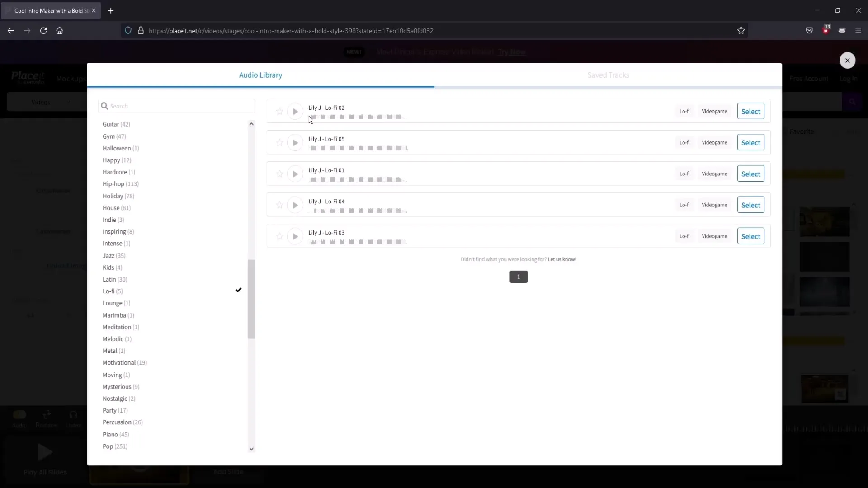868x488 pixels.
Task: Switch to the Audio Library tab
Action: [260, 75]
